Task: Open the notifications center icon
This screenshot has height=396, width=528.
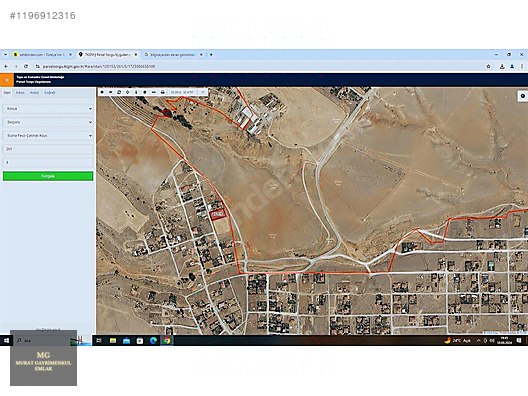Action: tap(519, 340)
